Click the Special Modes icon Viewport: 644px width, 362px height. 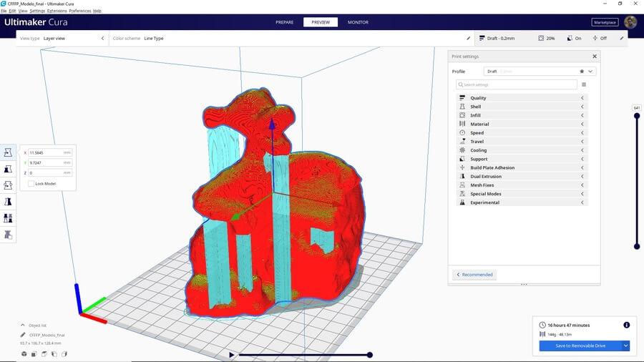coord(462,194)
